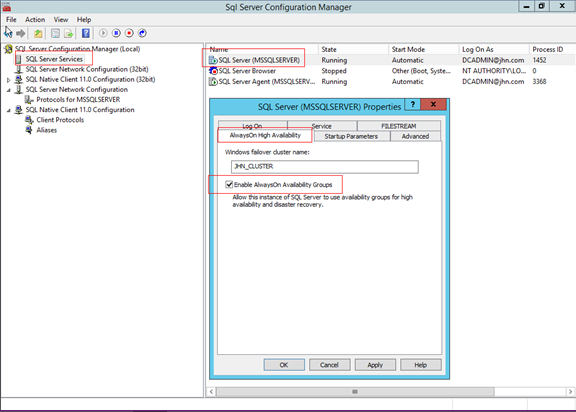Click the Protocols for MSSQLSERVER node icon

(29, 100)
